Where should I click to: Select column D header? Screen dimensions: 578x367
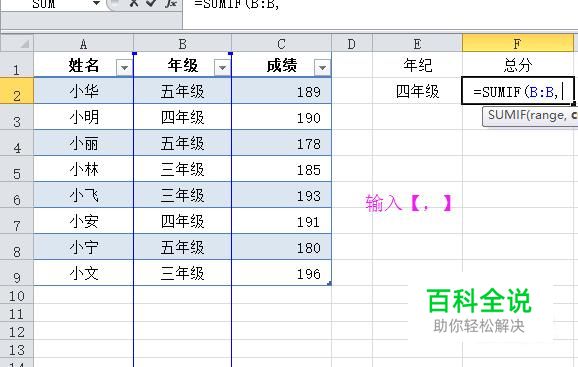(x=352, y=43)
